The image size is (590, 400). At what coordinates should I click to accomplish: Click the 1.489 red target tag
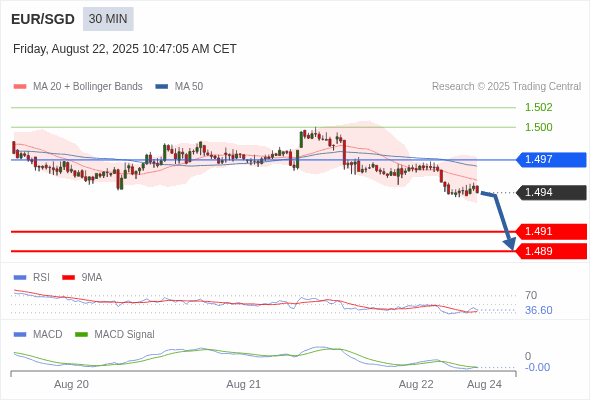pos(551,251)
